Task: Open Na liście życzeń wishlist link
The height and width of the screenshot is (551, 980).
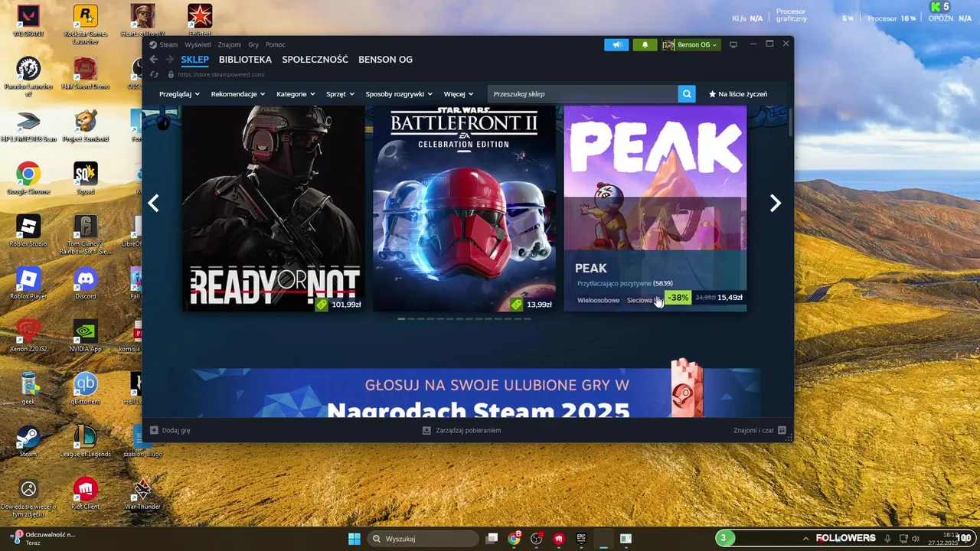Action: (x=738, y=94)
